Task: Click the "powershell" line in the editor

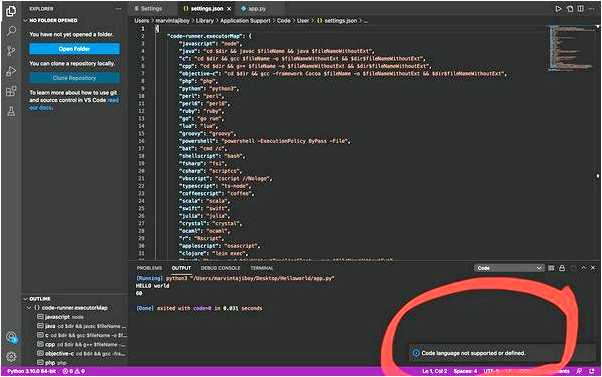Action: 265,141
